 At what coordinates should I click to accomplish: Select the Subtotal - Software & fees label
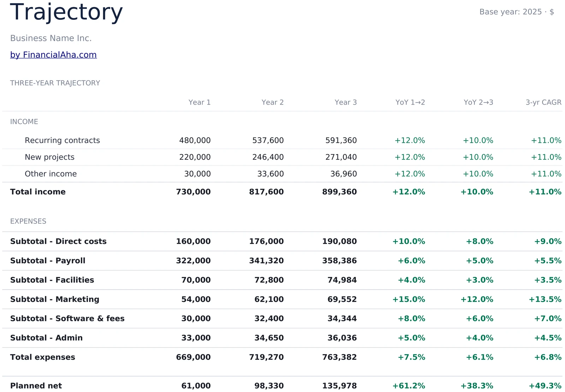coord(67,319)
